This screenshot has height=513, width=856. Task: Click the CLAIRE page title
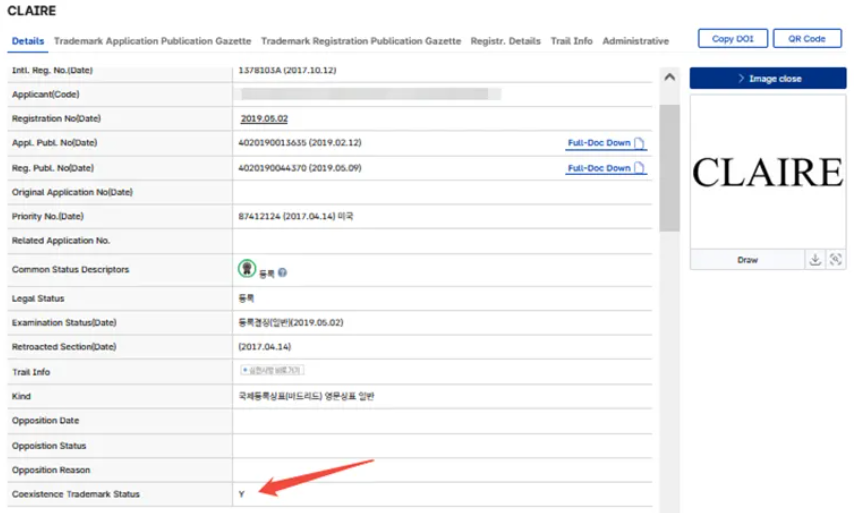(x=32, y=11)
